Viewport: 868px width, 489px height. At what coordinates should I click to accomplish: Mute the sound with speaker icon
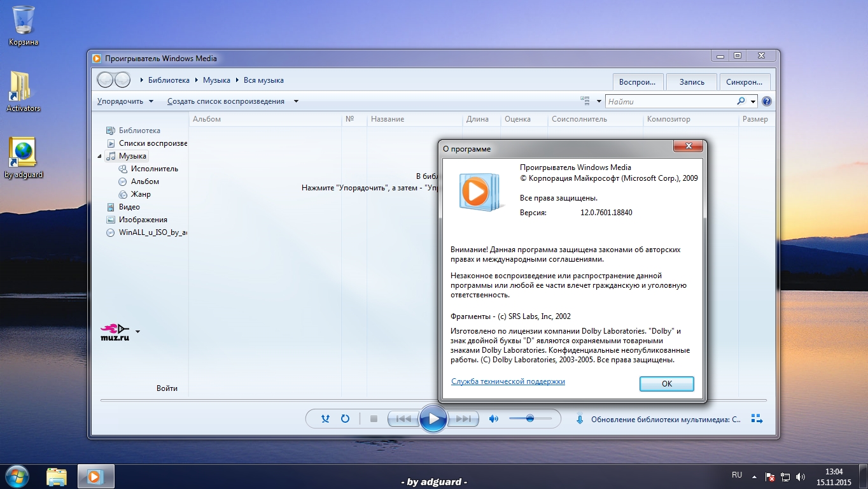click(493, 418)
